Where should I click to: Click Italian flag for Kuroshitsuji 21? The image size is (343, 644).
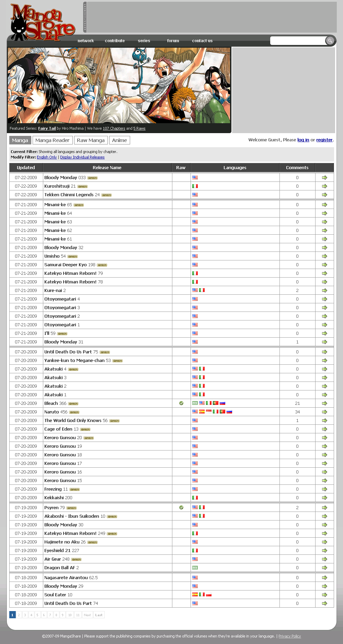[x=195, y=186]
